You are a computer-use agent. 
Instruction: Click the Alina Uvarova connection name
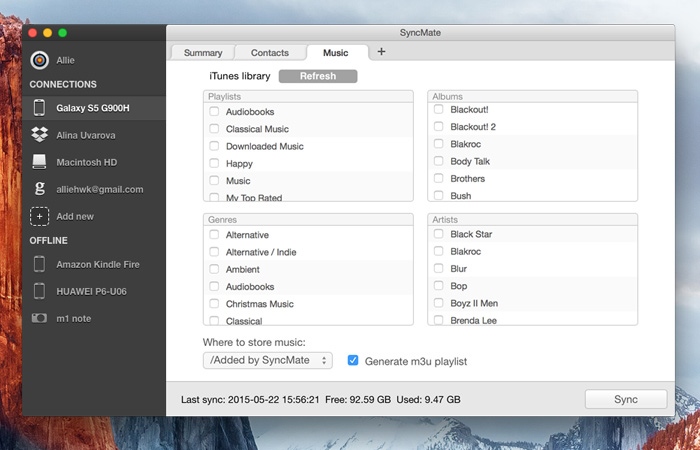[86, 135]
